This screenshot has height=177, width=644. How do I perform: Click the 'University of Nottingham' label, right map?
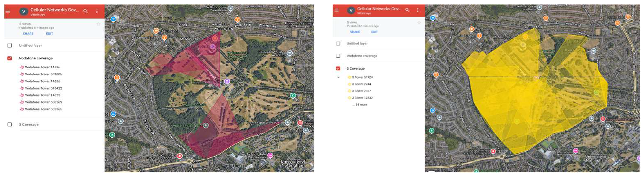pyautogui.click(x=596, y=159)
